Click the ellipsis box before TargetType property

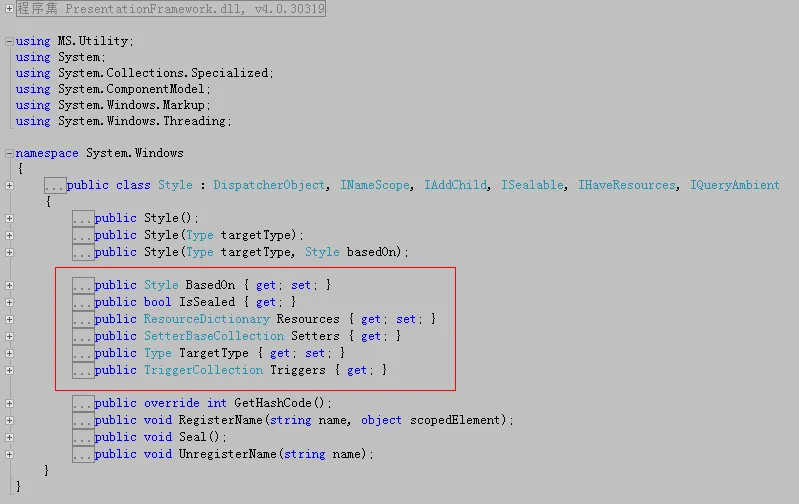(83, 353)
